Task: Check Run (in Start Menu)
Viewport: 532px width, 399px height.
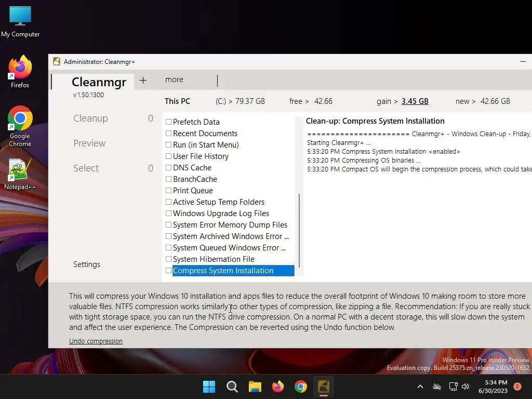Action: 168,145
